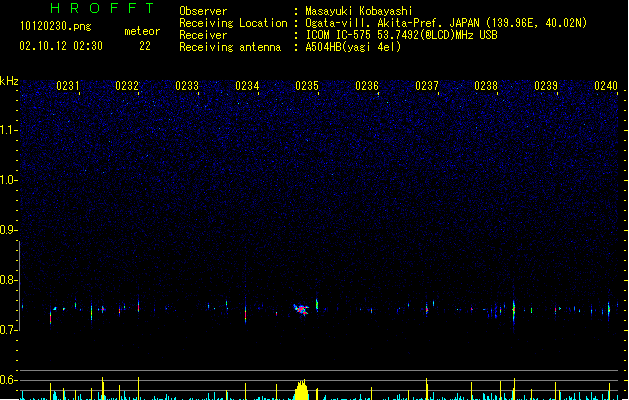Screen dimensions: 629x400
Task: Click the 1.1 kHz axis label
Action: point(9,130)
